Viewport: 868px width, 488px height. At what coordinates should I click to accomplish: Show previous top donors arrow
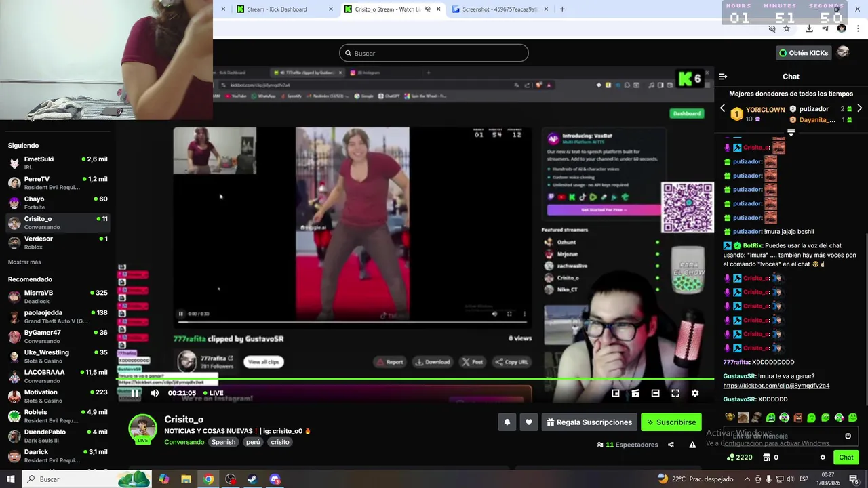pos(722,108)
